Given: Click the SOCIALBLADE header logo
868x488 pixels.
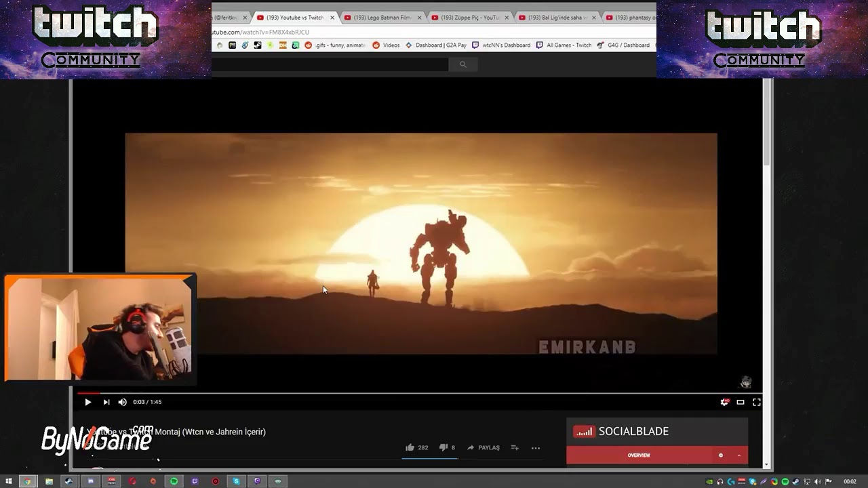Looking at the screenshot, I should (621, 431).
